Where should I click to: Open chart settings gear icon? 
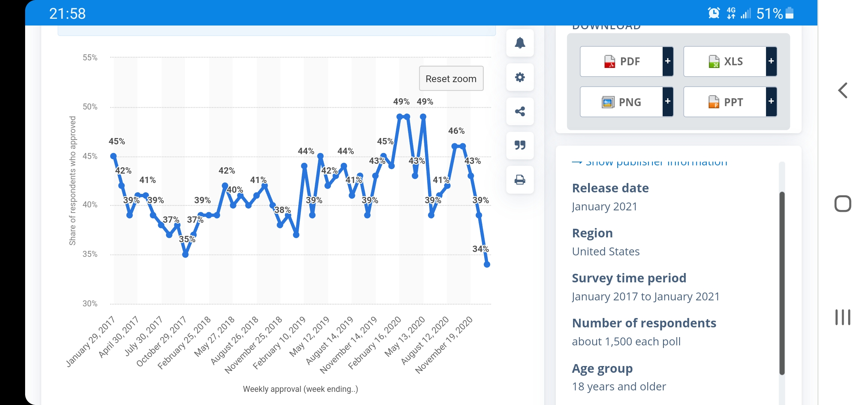520,77
